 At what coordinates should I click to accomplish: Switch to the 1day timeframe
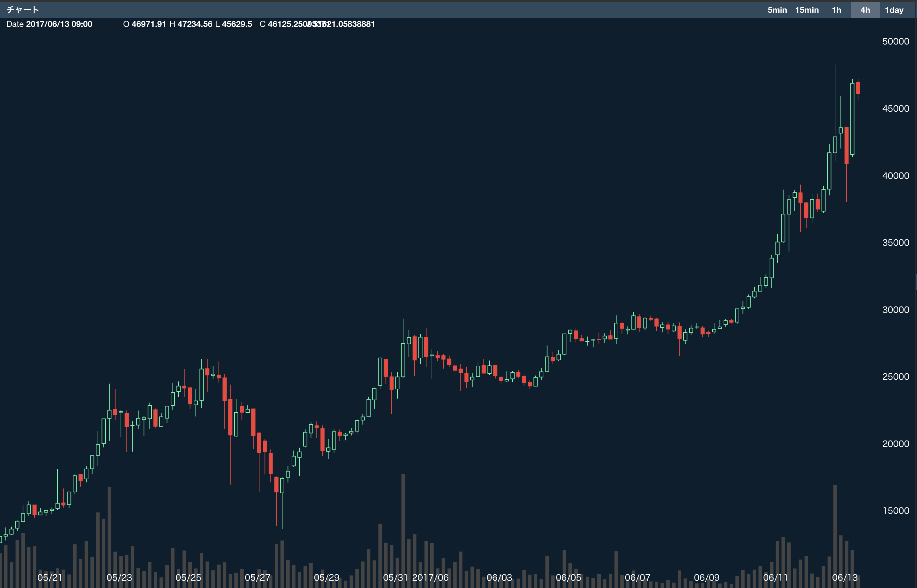894,10
